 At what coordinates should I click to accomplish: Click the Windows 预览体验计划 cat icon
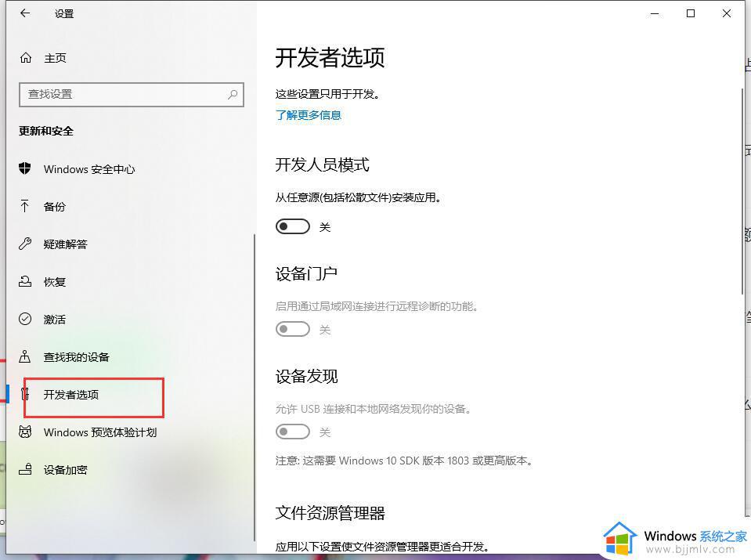point(25,432)
